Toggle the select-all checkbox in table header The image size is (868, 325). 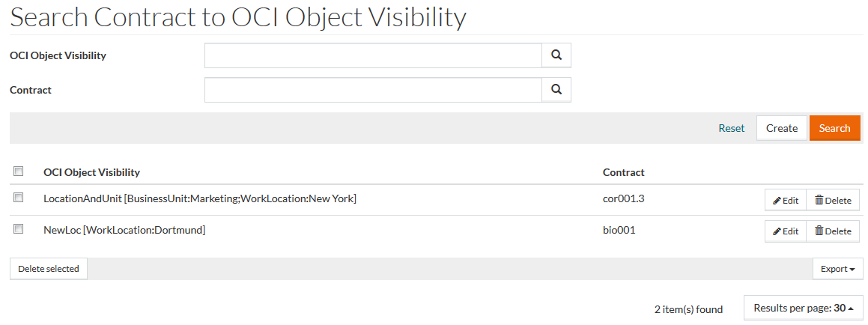pos(19,172)
